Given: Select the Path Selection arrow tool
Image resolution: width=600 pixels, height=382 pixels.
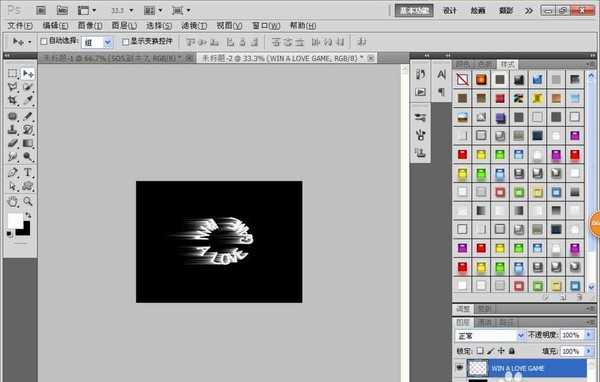Looking at the screenshot, I should point(13,186).
